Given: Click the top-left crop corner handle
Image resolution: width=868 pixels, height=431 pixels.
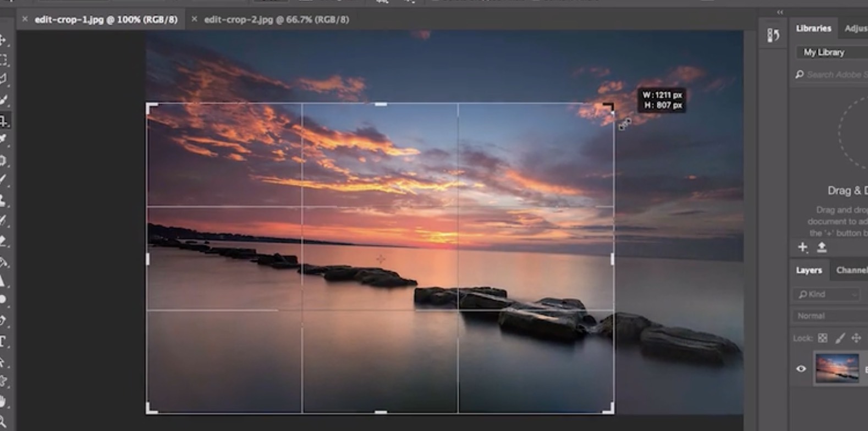Looking at the screenshot, I should pos(151,107).
